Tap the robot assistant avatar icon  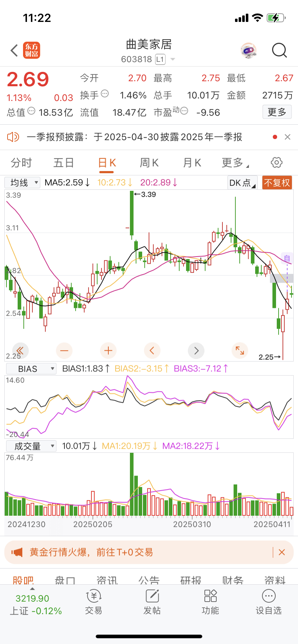[249, 51]
